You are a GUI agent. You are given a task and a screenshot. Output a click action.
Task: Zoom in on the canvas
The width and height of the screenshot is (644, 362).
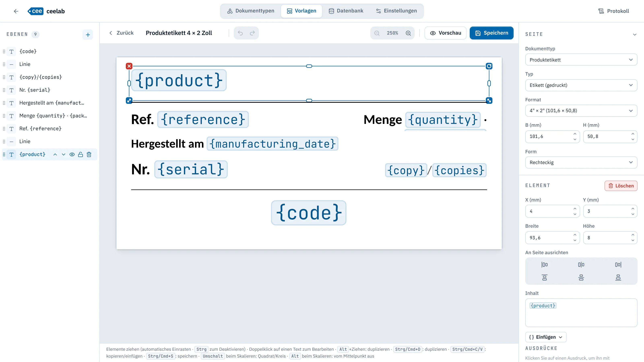click(x=408, y=33)
